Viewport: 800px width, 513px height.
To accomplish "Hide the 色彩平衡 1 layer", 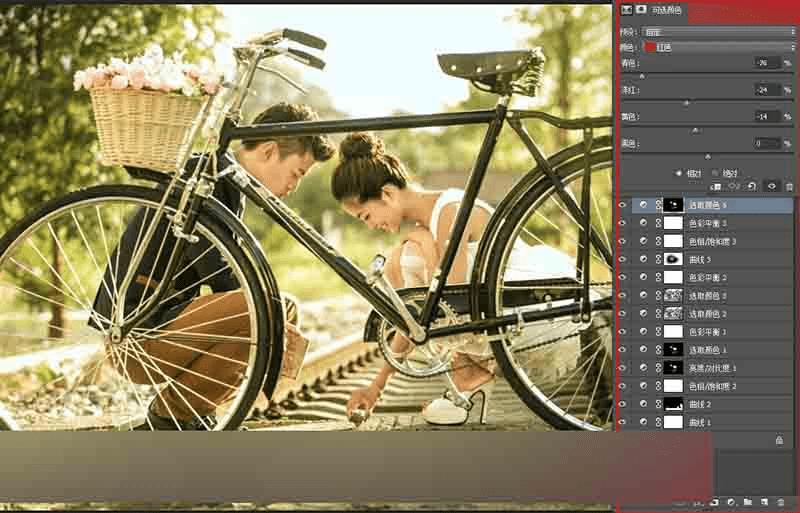I will click(622, 331).
